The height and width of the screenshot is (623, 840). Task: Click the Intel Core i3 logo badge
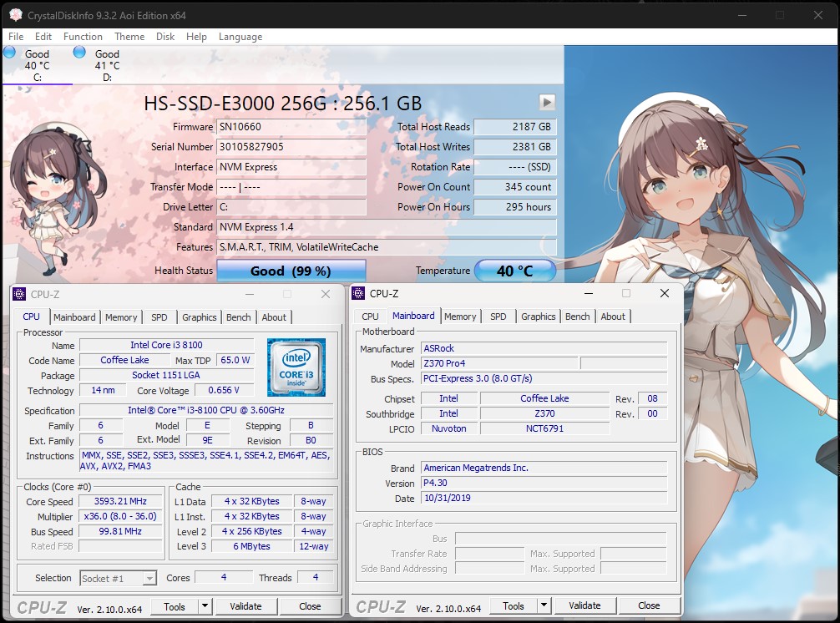tap(296, 367)
